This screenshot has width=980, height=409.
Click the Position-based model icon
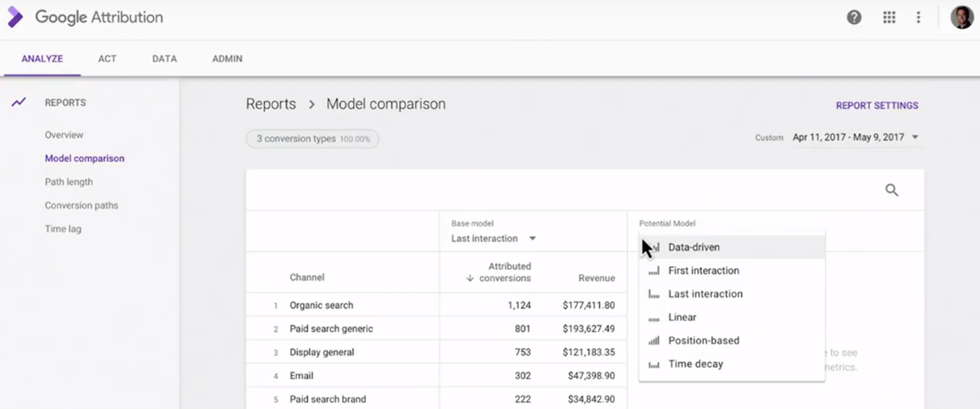coord(654,341)
